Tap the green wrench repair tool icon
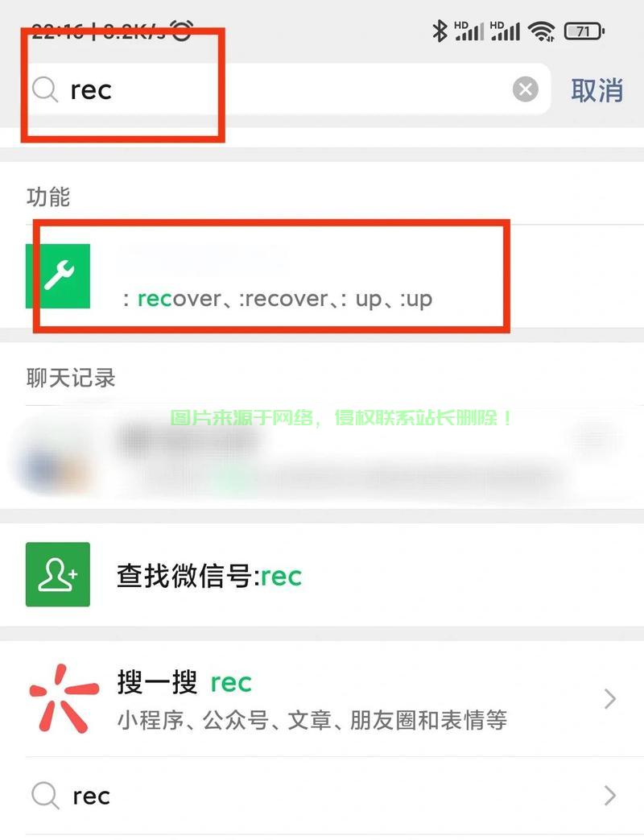 (58, 276)
